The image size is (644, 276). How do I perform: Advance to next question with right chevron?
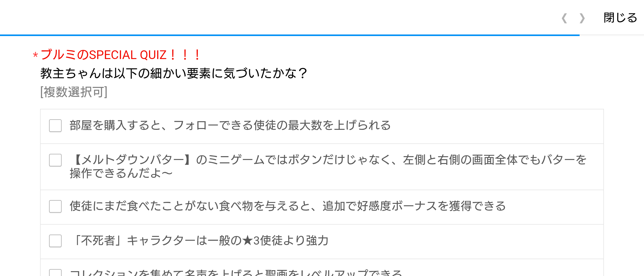tap(582, 18)
